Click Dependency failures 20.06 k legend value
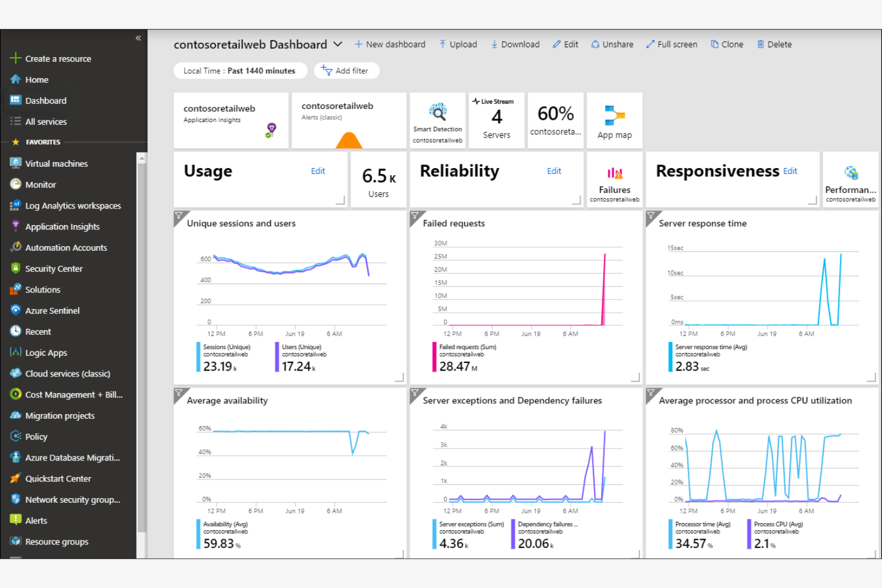 coord(536,543)
